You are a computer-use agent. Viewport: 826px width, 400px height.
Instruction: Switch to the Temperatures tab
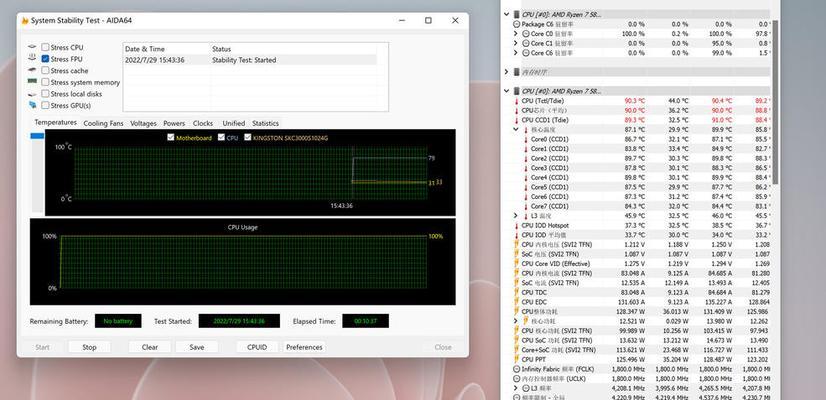pos(55,122)
